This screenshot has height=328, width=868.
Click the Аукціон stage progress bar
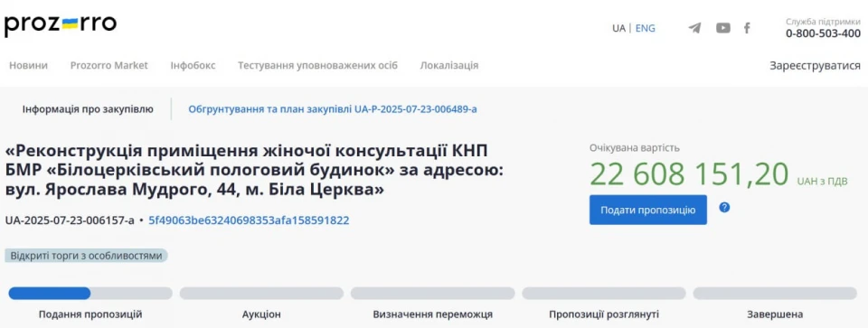click(261, 293)
